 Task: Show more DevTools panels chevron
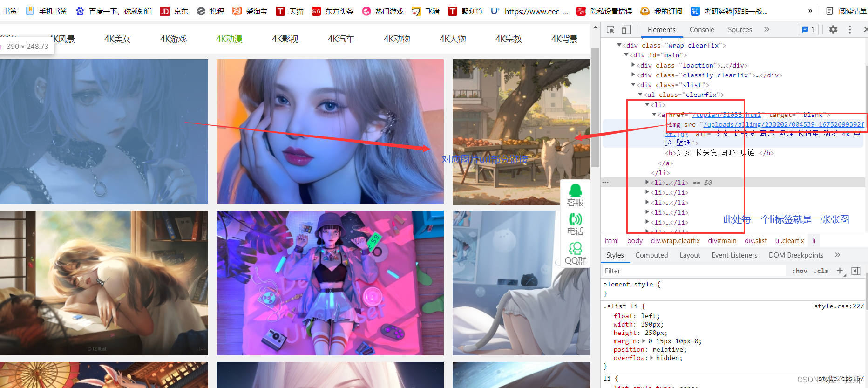coord(766,29)
